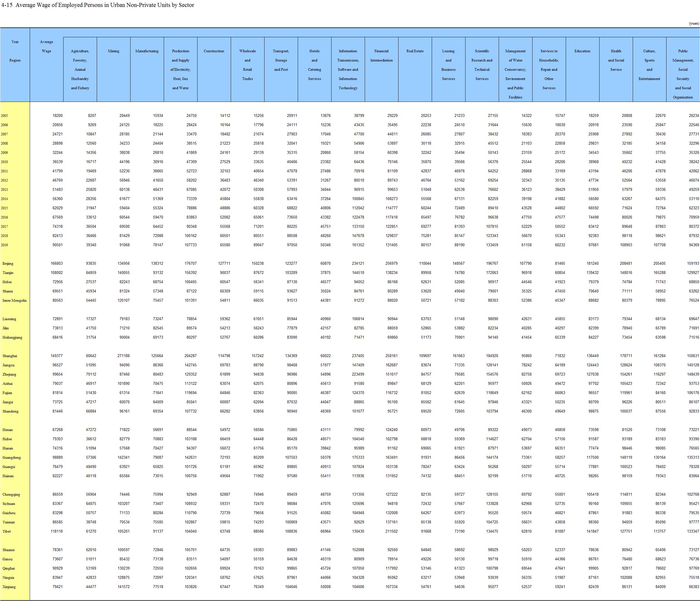Select the 2019 information technology value '161352'
This screenshot has width=700, height=610.
tap(358, 245)
